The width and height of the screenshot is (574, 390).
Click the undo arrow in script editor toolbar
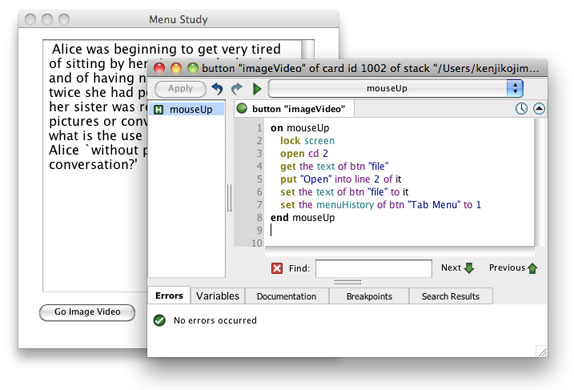coord(217,89)
